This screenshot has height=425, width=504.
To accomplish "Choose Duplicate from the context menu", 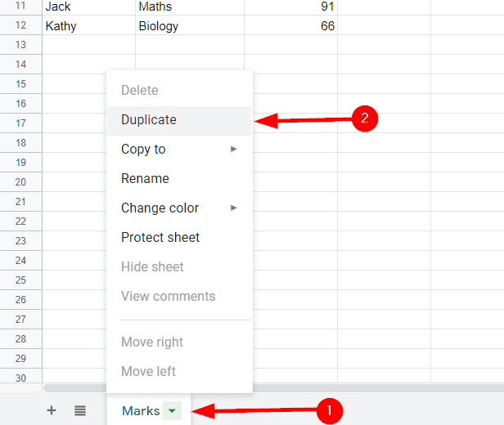I will coord(149,119).
